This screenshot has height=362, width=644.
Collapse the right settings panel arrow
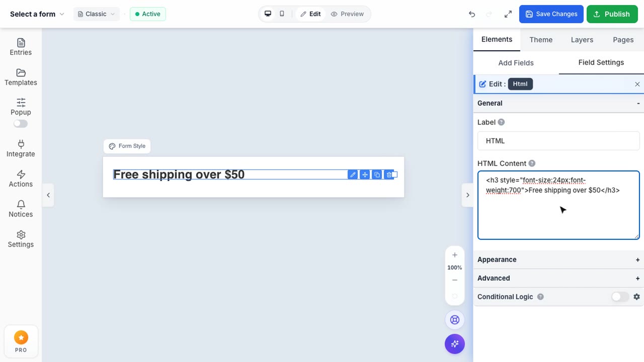467,195
